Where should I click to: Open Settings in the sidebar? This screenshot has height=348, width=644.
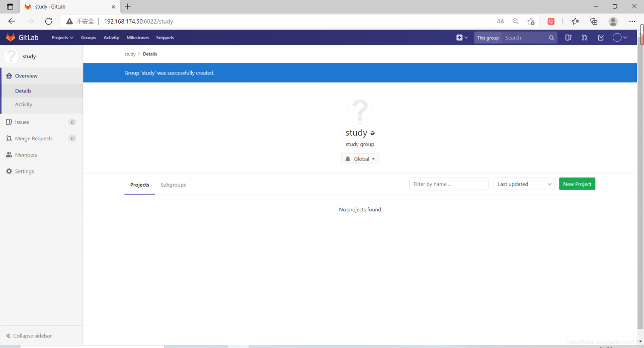coord(41,171)
